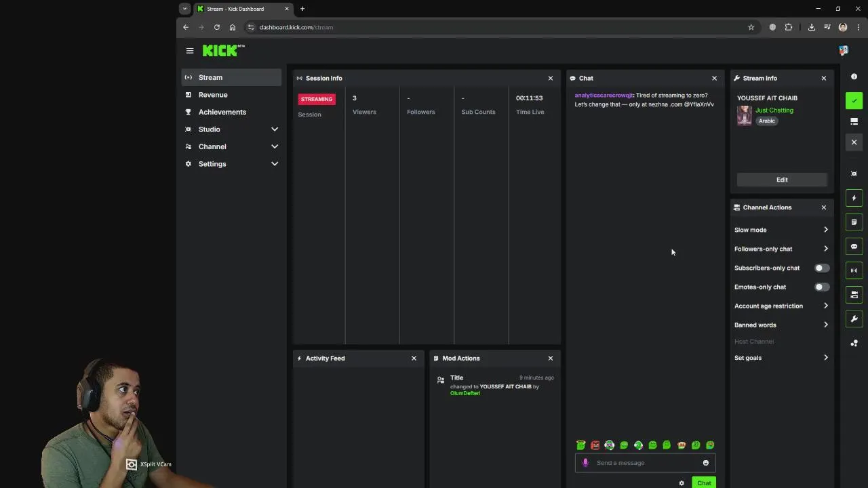
Task: Open Followers-only chat options
Action: [781, 249]
